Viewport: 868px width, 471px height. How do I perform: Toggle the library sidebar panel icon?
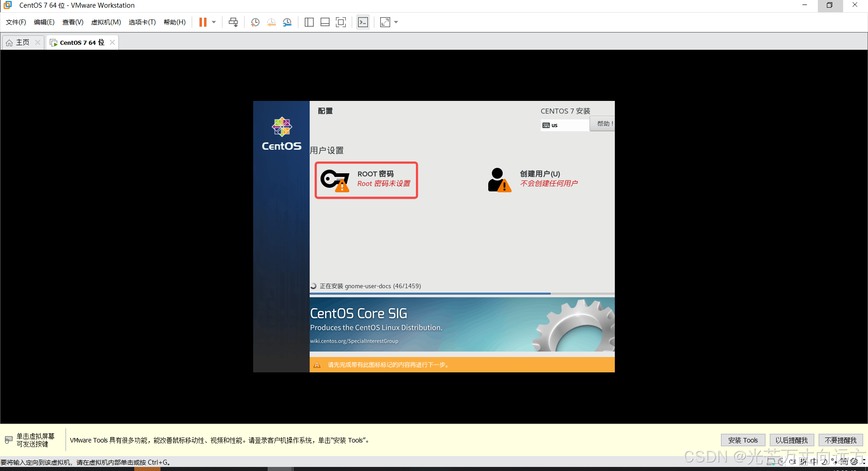click(x=309, y=22)
